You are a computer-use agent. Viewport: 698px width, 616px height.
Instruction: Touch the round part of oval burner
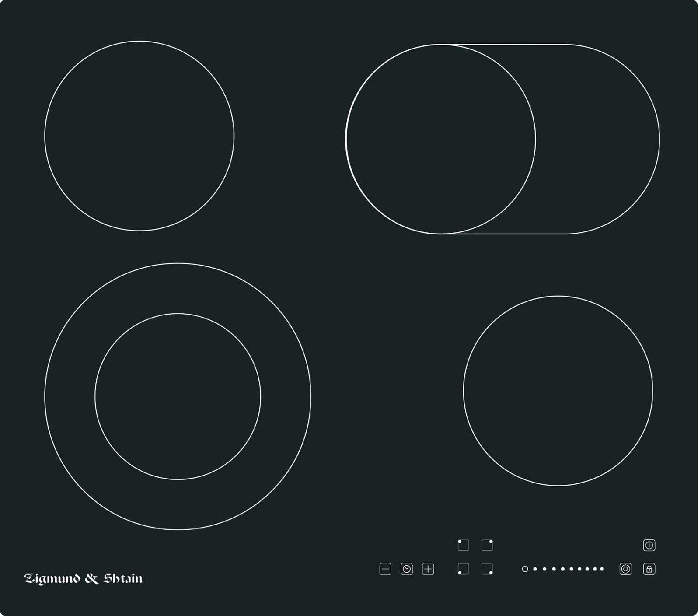[x=441, y=139]
